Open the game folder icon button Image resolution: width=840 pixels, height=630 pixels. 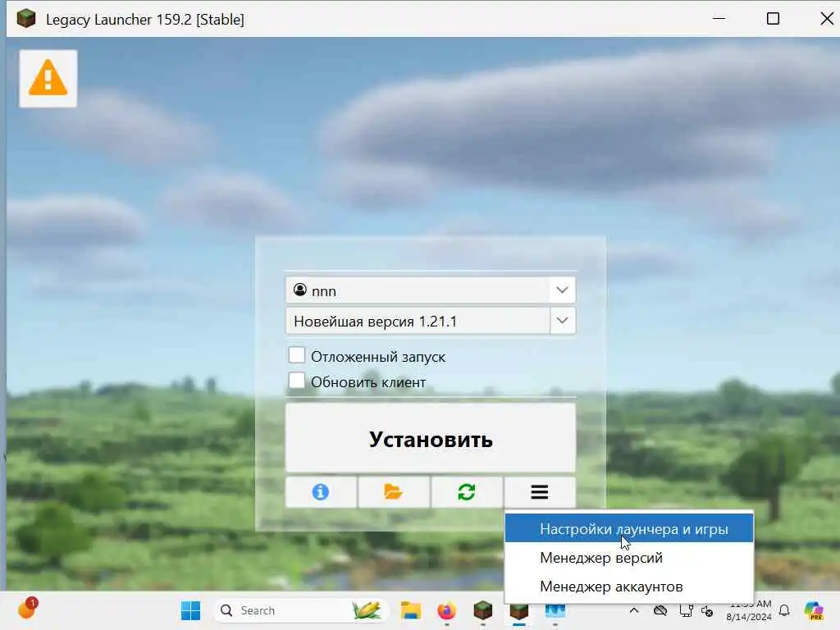pyautogui.click(x=393, y=492)
